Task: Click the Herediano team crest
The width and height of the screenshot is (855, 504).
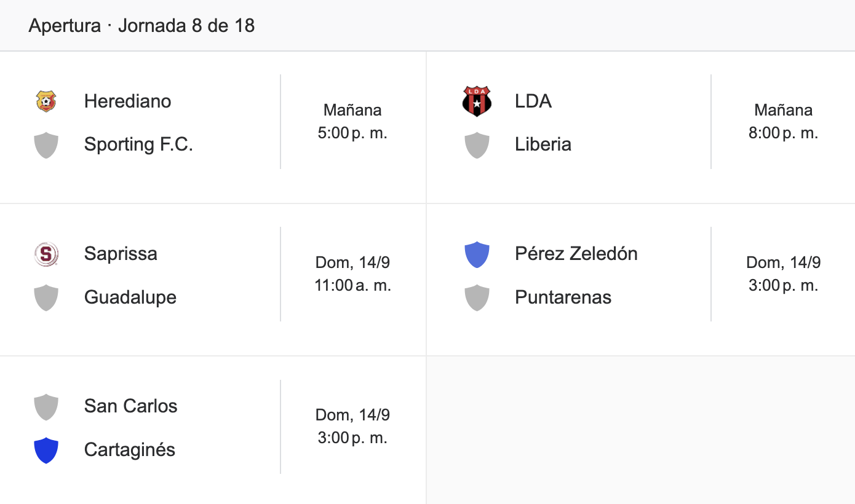Action: coord(46,101)
